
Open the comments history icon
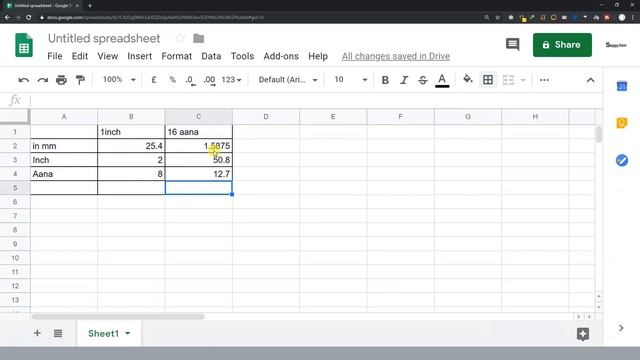[512, 44]
